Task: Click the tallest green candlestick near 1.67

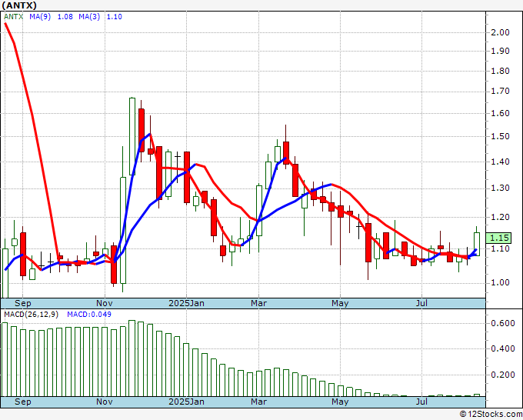Action: click(x=132, y=136)
